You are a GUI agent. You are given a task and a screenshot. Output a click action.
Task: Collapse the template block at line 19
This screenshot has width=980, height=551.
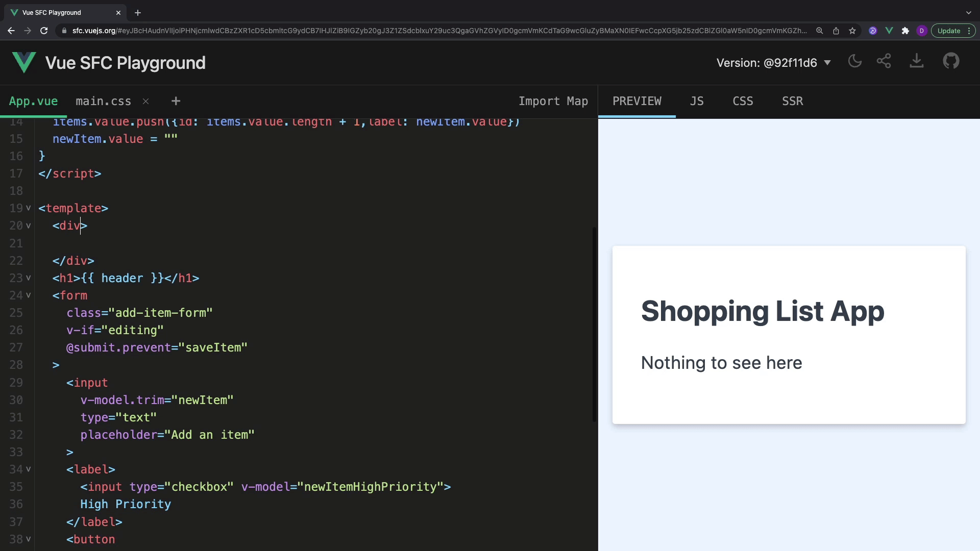tap(29, 208)
